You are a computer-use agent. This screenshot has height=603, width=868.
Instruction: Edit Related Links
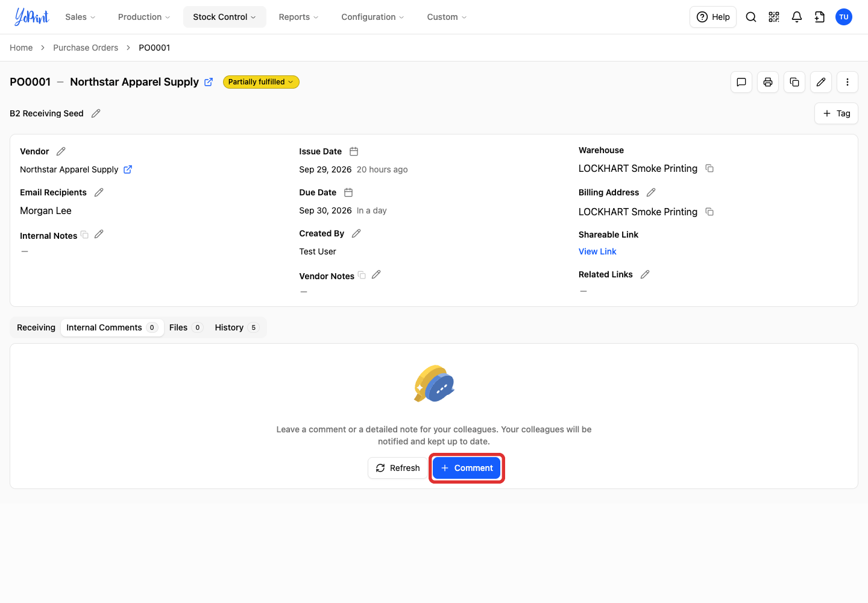(x=645, y=274)
